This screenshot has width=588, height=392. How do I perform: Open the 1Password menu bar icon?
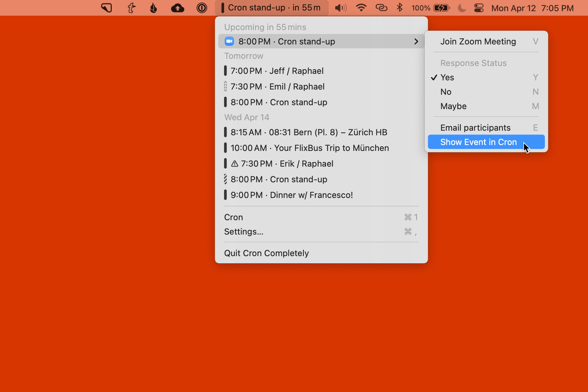[x=201, y=8]
